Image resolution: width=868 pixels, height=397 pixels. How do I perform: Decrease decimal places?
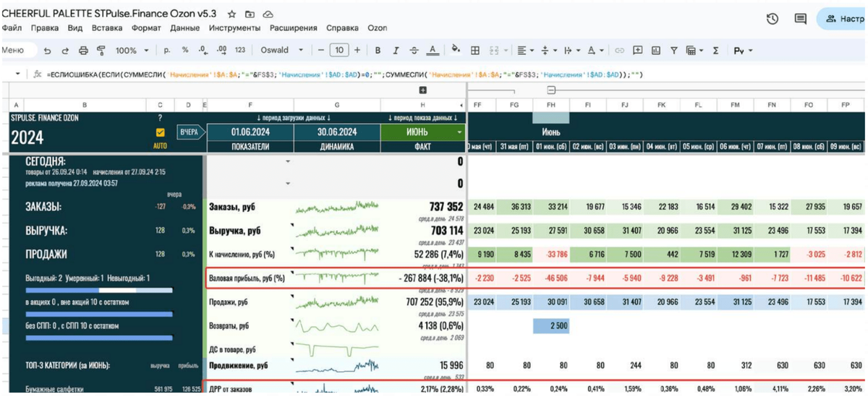pos(203,51)
